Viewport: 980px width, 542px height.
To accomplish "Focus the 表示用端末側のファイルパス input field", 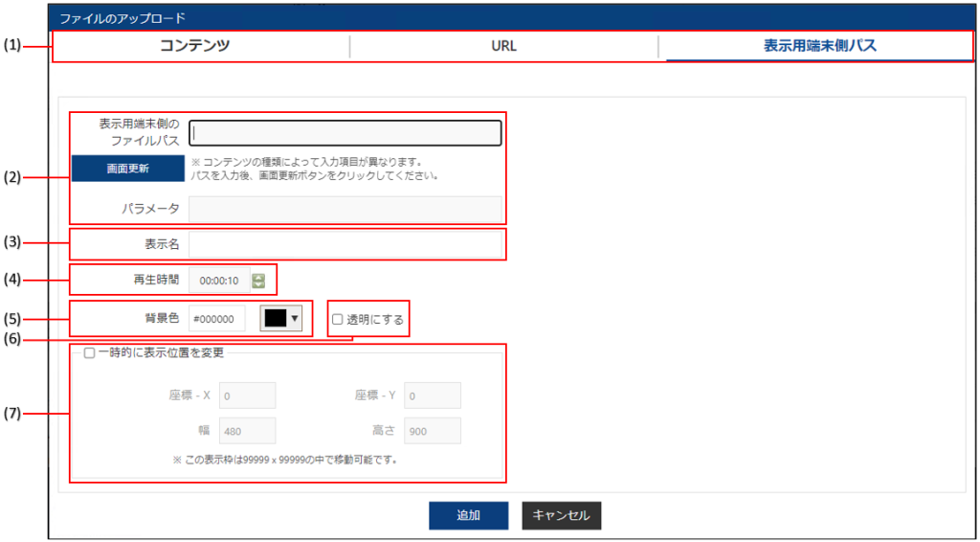I will tap(345, 133).
